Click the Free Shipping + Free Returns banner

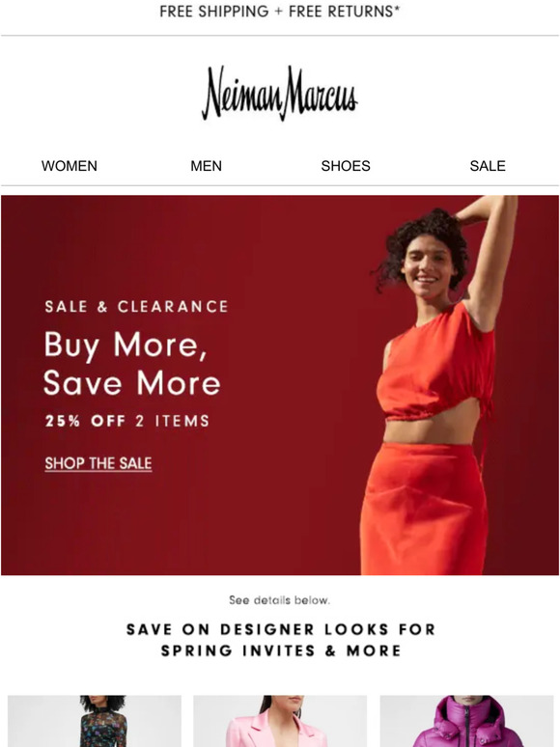[280, 12]
